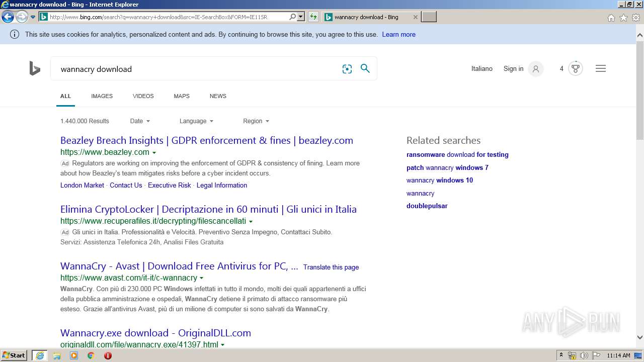Expand the beazley.com URL dropdown arrow
644x362 pixels.
pyautogui.click(x=154, y=153)
